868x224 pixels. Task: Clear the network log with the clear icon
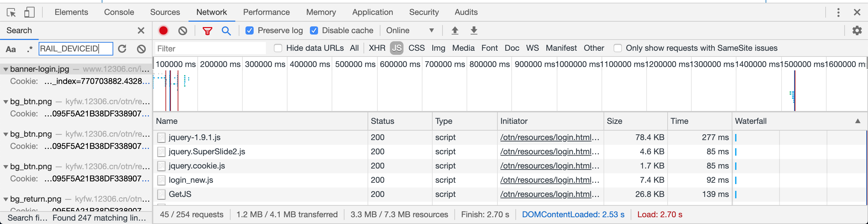pyautogui.click(x=183, y=31)
